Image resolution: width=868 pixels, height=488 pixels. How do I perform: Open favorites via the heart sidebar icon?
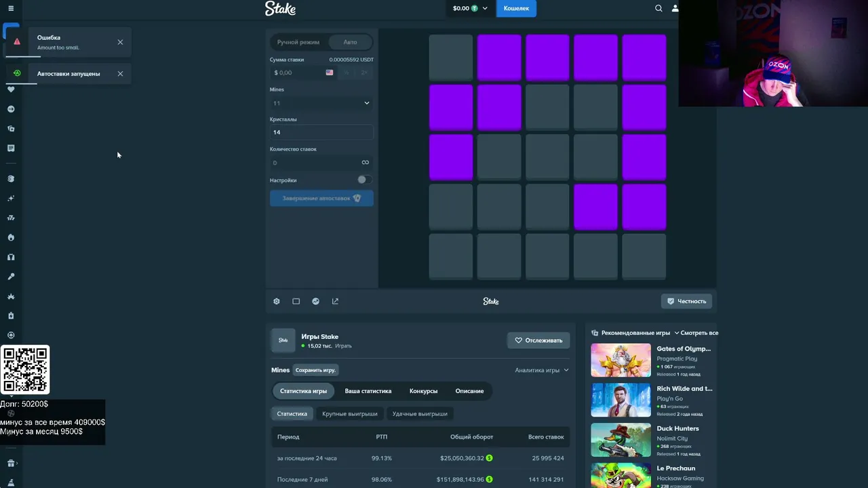click(11, 89)
